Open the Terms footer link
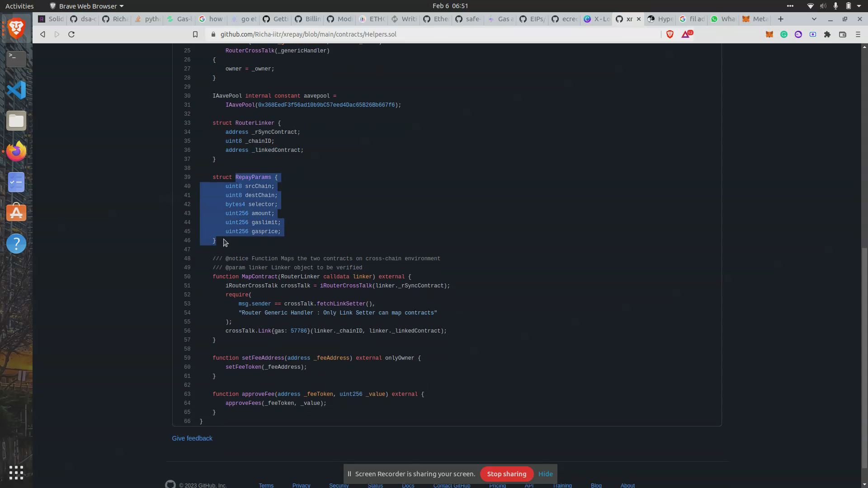The image size is (868, 488). coord(266,485)
